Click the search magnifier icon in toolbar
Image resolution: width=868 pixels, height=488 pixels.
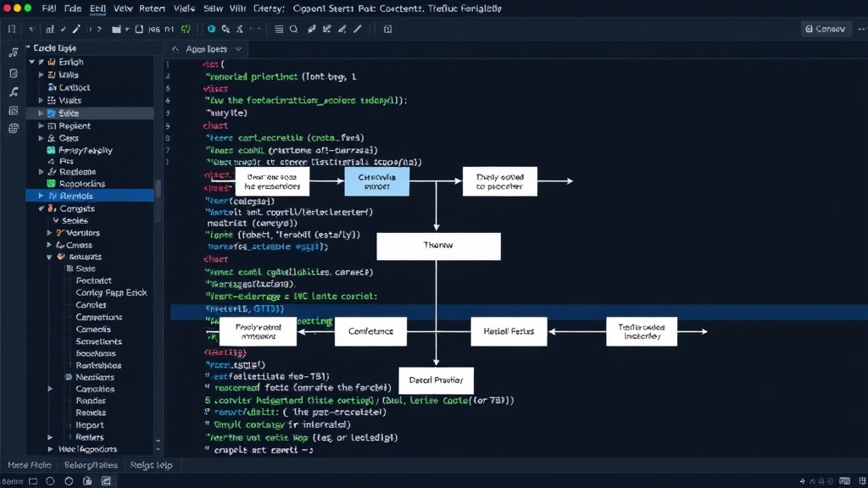[294, 30]
